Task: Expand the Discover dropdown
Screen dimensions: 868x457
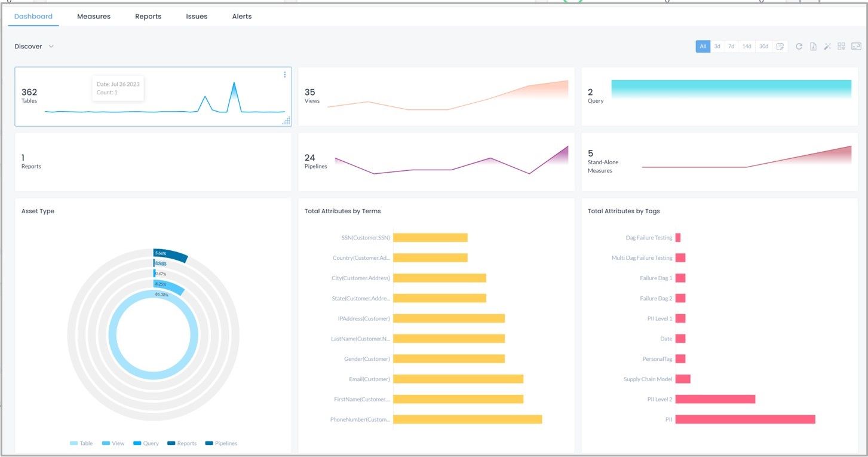Action: click(34, 47)
